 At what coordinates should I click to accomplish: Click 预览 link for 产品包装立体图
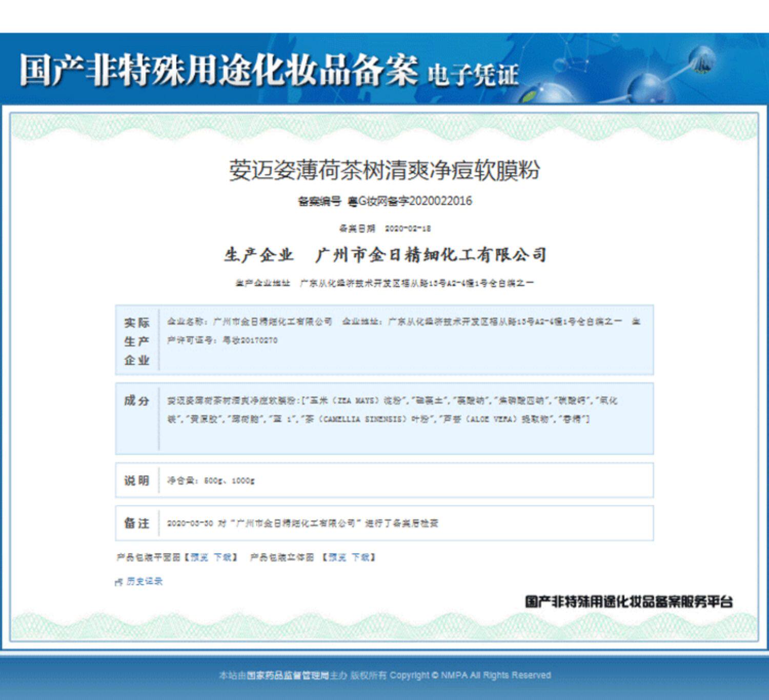click(337, 557)
